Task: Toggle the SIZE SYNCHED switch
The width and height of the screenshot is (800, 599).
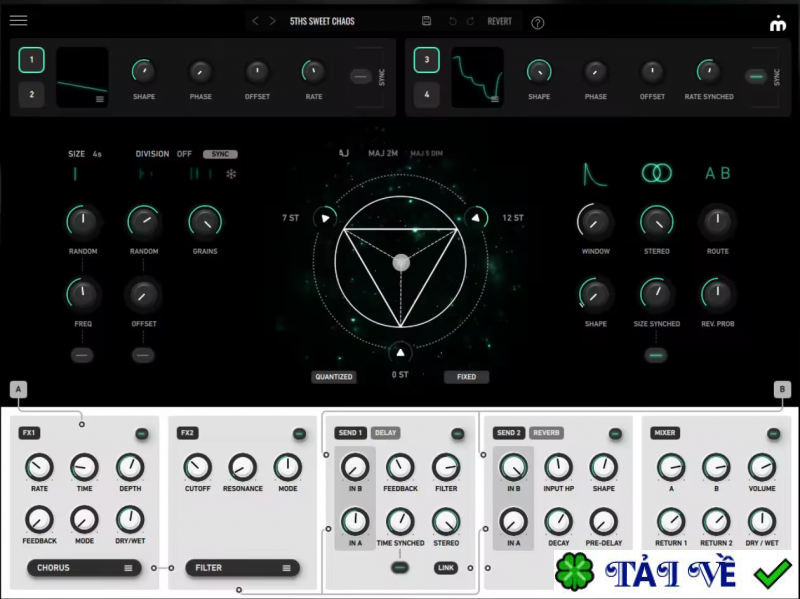Action: [x=656, y=355]
